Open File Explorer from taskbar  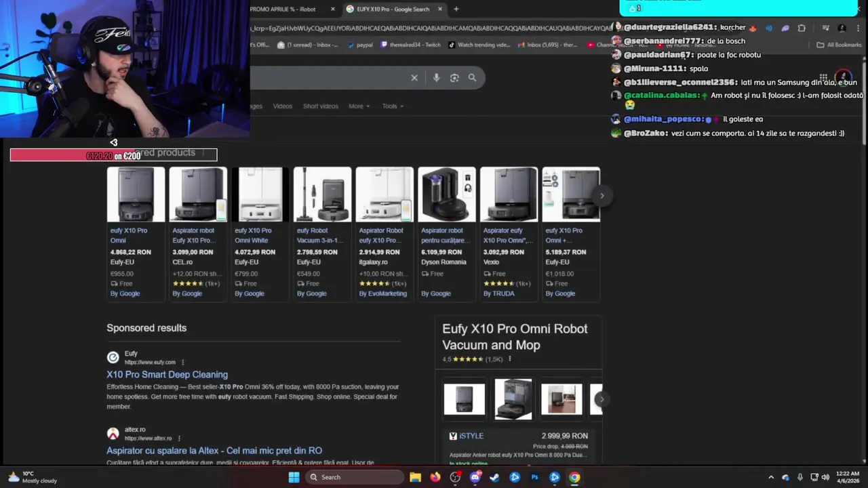click(415, 477)
